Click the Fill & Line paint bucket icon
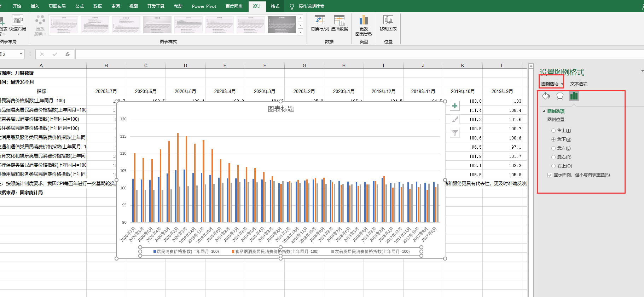Screen dimensions: 644x297 [546, 96]
